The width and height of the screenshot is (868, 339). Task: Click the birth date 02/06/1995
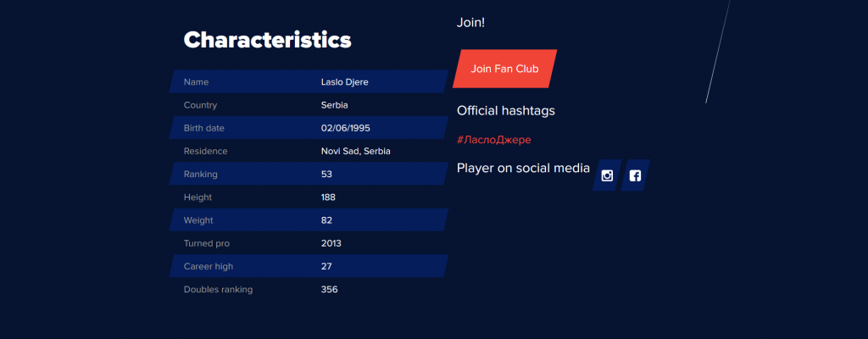click(x=346, y=128)
